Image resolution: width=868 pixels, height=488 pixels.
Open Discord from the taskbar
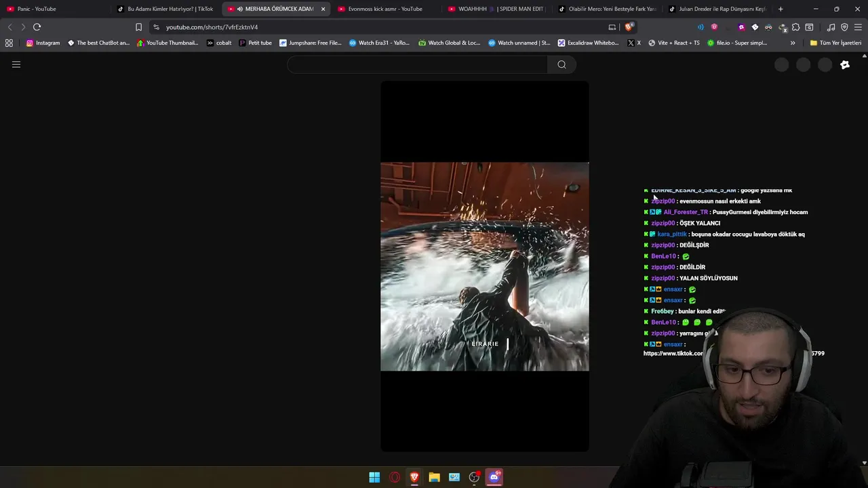[494, 477]
